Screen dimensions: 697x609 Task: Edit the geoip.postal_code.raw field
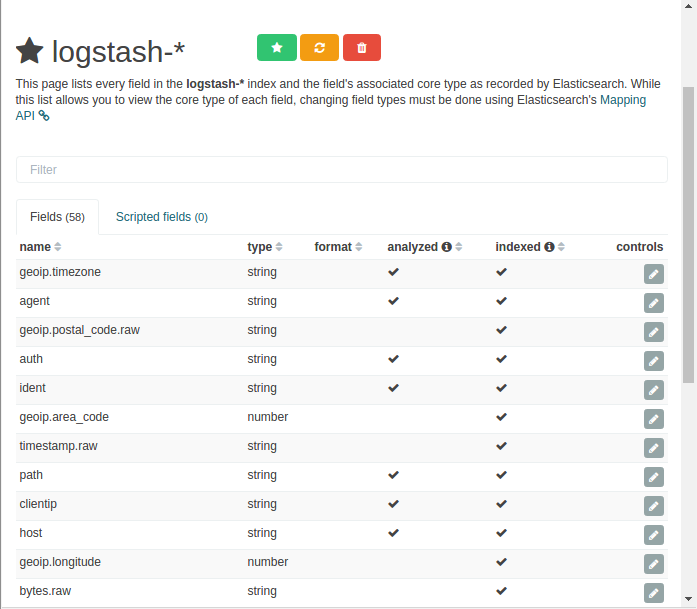point(653,332)
